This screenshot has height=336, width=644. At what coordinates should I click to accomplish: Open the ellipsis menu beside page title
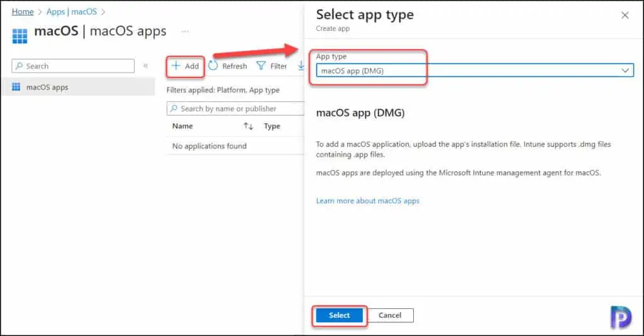tap(186, 31)
